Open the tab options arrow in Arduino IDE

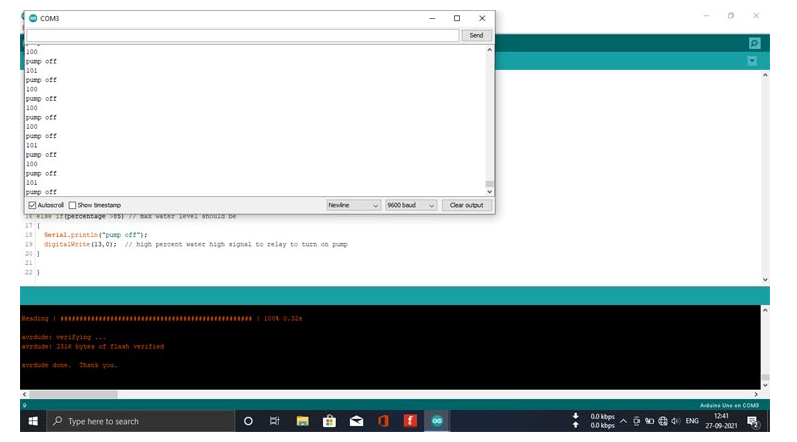pyautogui.click(x=752, y=61)
